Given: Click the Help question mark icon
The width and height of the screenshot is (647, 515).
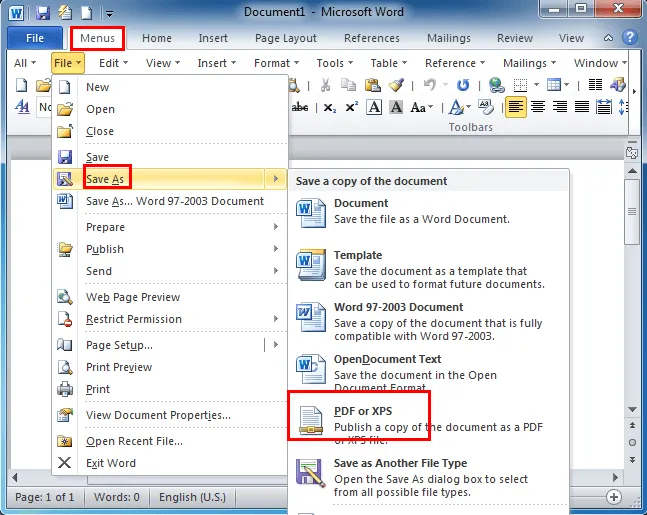Looking at the screenshot, I should [x=630, y=38].
